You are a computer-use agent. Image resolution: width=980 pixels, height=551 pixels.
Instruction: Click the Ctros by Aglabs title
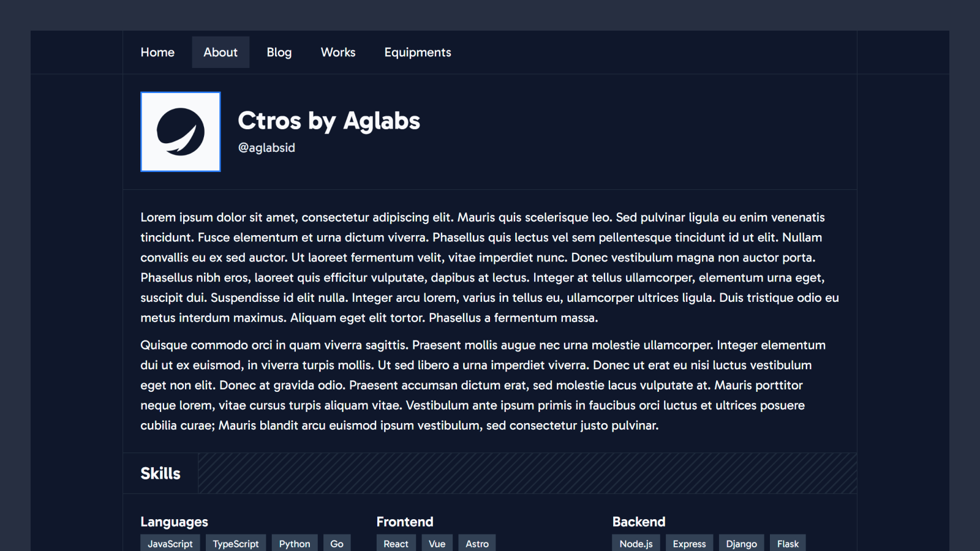click(329, 121)
